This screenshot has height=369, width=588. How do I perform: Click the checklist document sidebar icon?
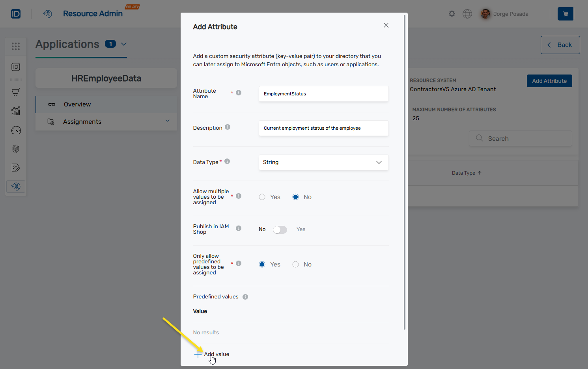(16, 167)
